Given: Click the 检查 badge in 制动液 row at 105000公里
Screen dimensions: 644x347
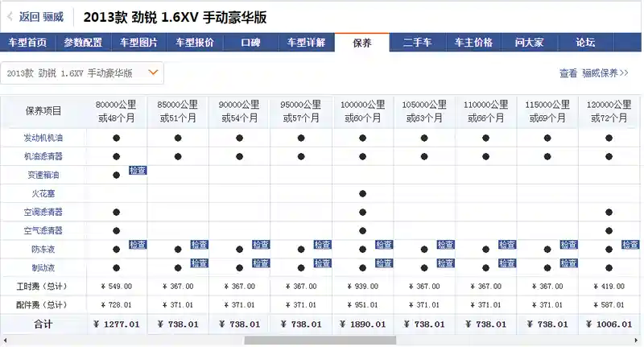Looking at the screenshot, I should point(446,263).
